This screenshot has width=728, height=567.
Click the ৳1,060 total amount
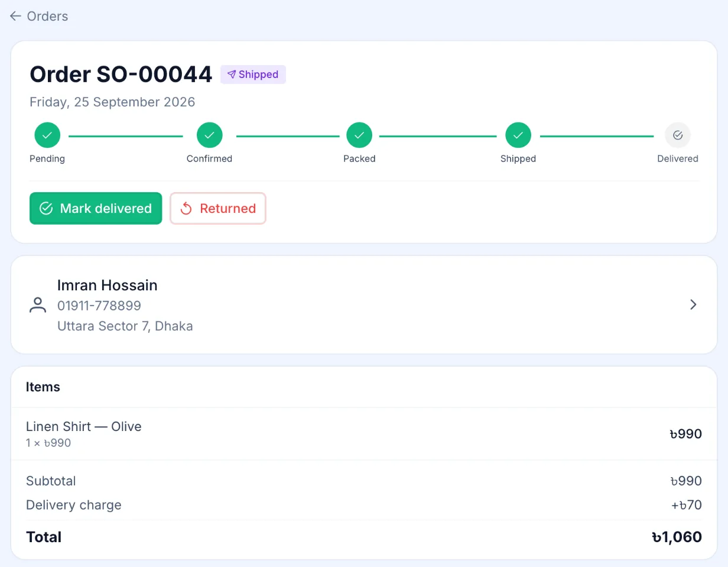coord(677,537)
